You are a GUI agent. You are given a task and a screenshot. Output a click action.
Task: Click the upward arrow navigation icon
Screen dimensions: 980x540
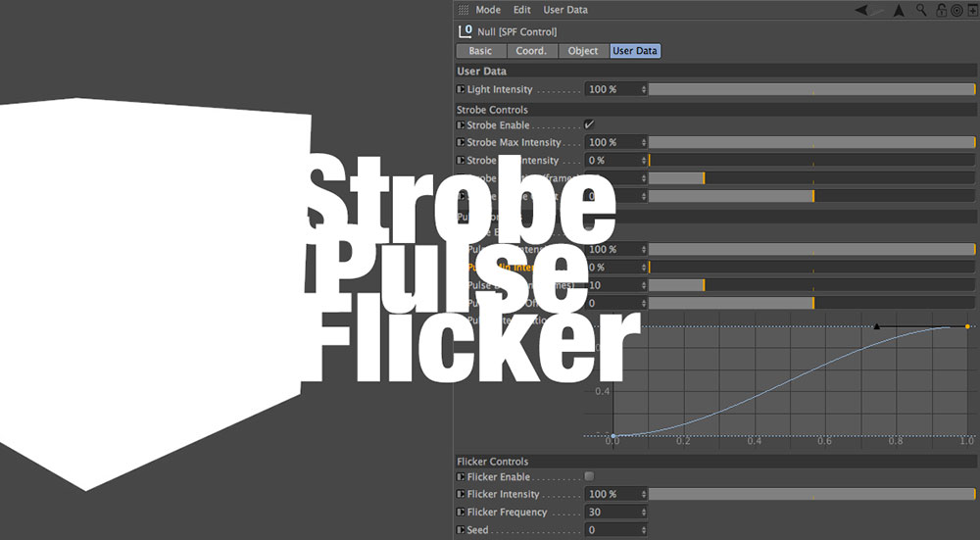click(899, 10)
